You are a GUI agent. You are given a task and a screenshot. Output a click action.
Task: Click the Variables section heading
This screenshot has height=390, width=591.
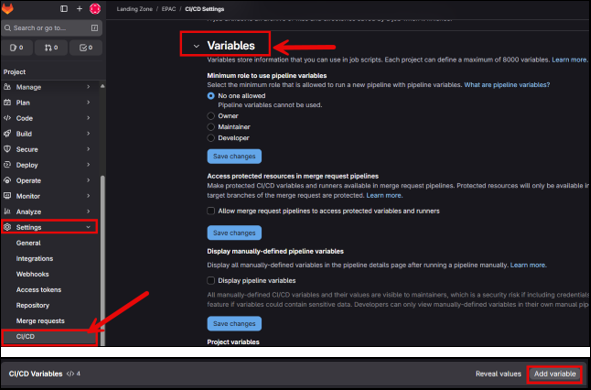coord(231,46)
